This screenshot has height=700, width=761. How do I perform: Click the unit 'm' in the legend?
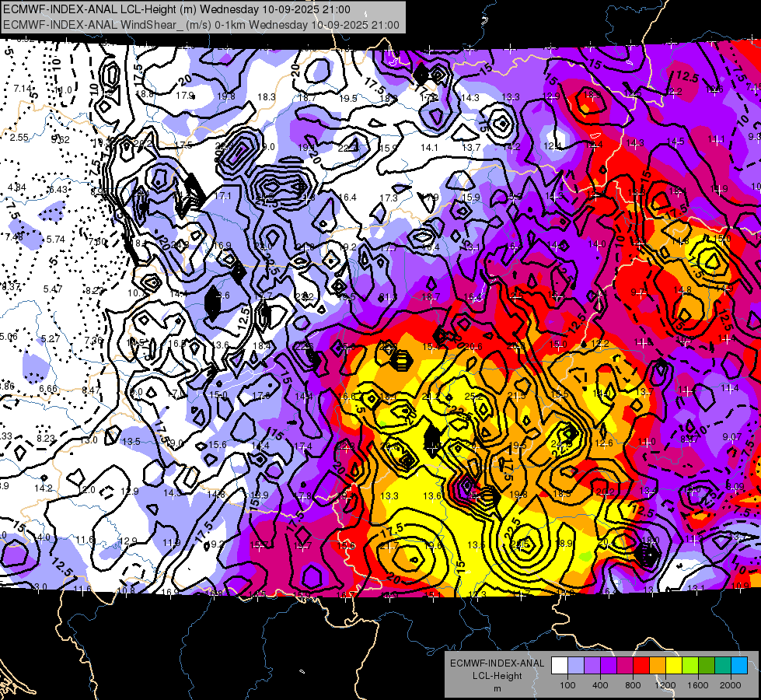[497, 688]
